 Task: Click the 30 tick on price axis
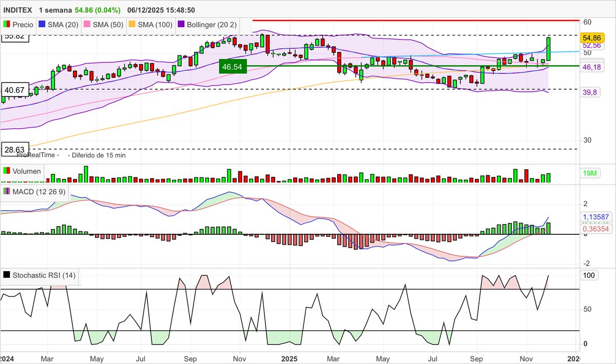(588, 140)
